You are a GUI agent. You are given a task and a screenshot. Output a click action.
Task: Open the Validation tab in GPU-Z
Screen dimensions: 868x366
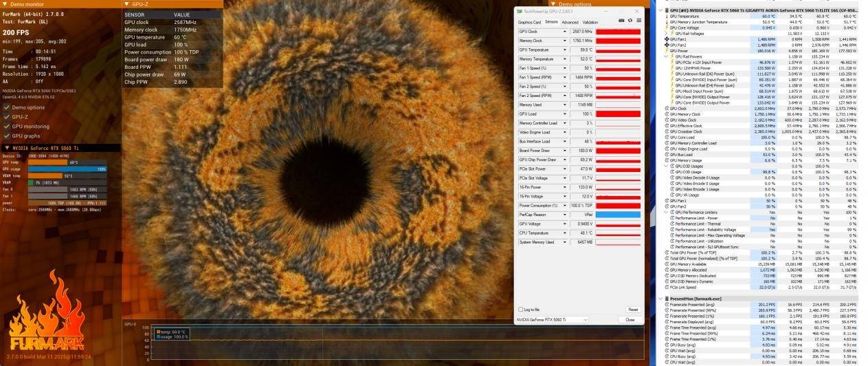(x=590, y=22)
